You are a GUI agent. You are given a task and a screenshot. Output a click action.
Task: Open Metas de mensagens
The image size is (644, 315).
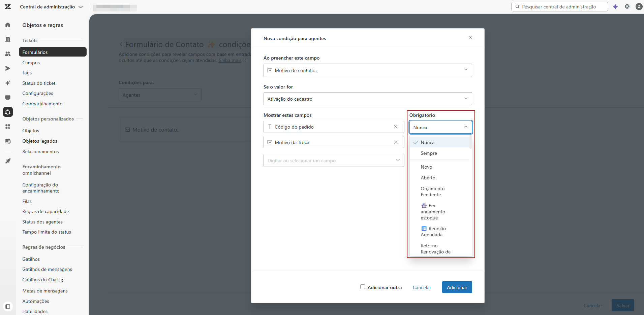click(x=45, y=291)
